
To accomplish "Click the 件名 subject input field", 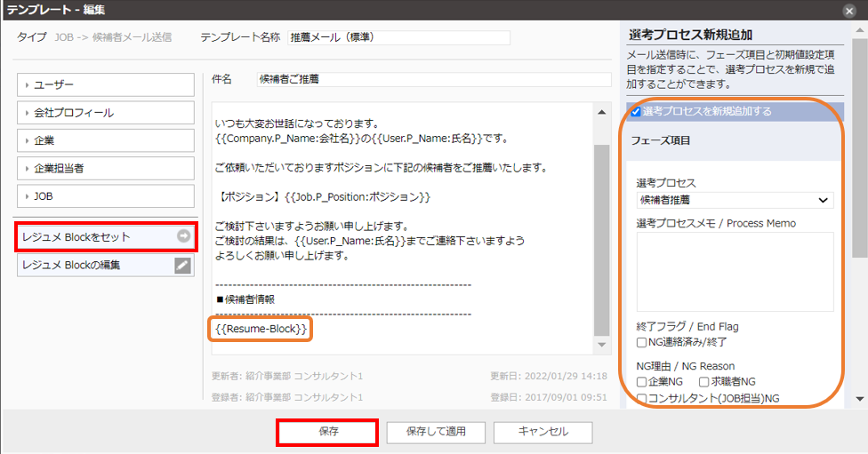I will pyautogui.click(x=433, y=79).
